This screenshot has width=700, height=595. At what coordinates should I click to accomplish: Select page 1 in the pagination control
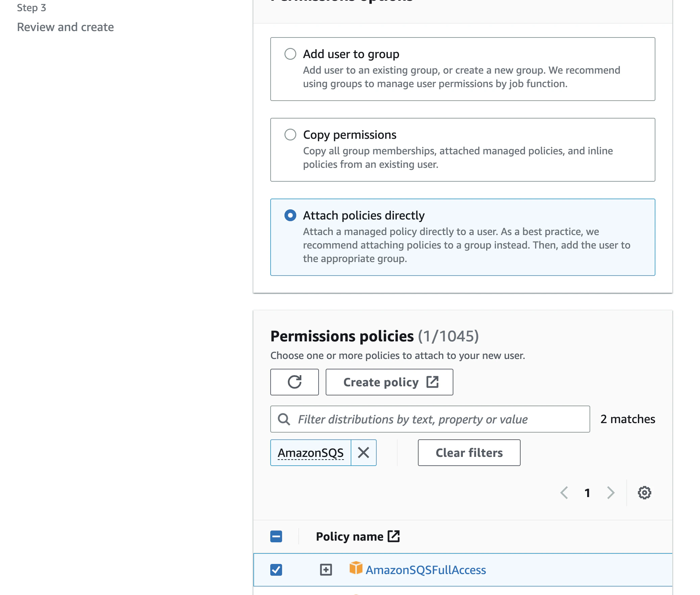[587, 493]
